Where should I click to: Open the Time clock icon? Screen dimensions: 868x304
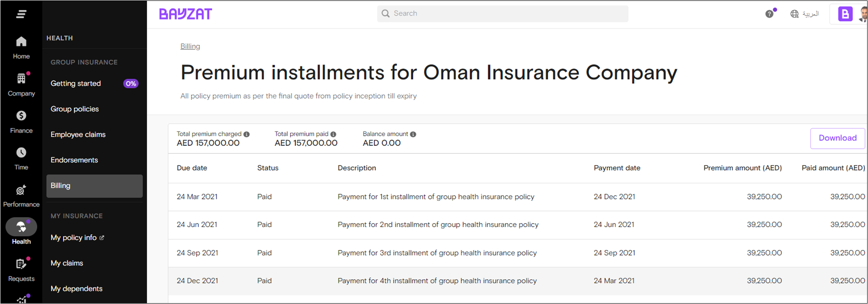pyautogui.click(x=21, y=153)
